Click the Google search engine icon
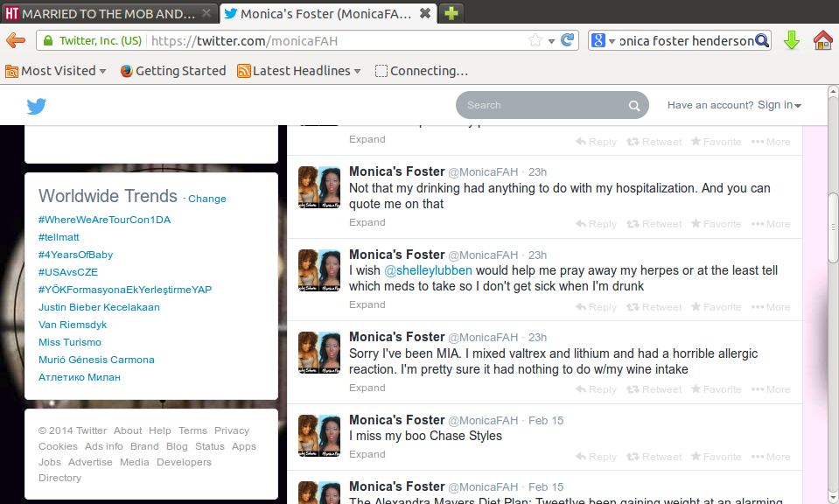This screenshot has width=839, height=504. [x=598, y=40]
